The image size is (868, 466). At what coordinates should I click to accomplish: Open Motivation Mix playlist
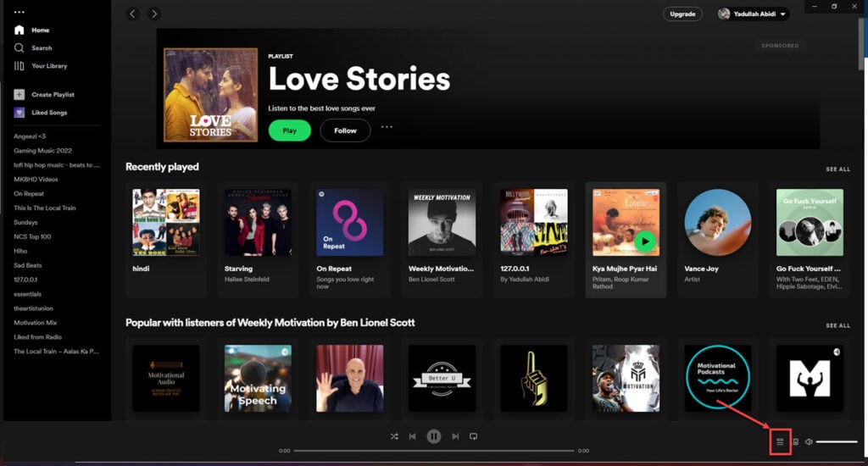coord(36,323)
